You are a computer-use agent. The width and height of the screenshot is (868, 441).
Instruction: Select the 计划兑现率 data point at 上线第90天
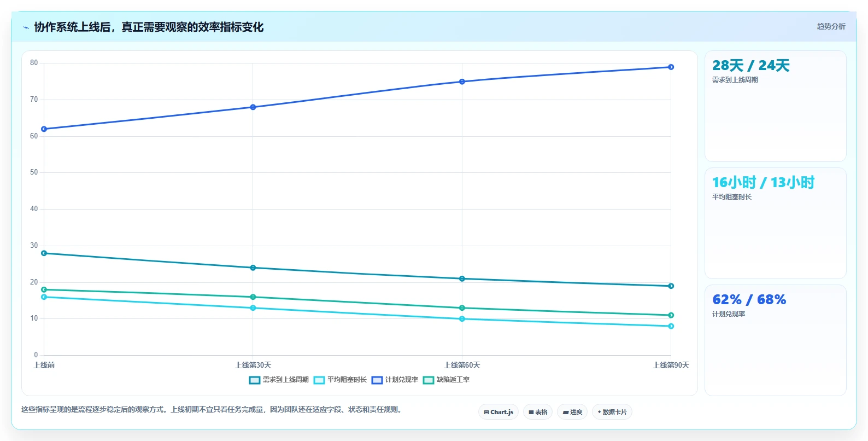point(671,67)
